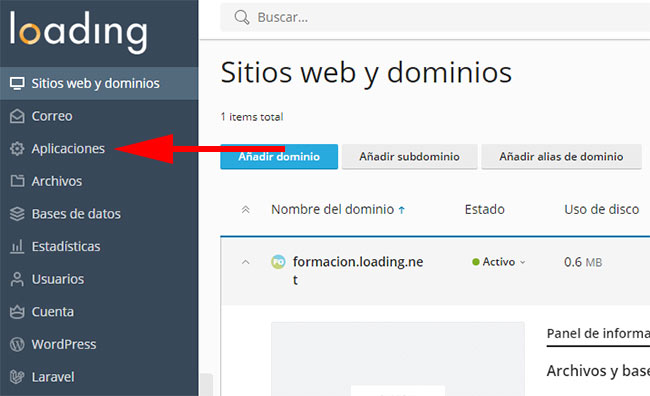Click the website preview thumbnail
The height and width of the screenshot is (396, 650).
[x=398, y=359]
